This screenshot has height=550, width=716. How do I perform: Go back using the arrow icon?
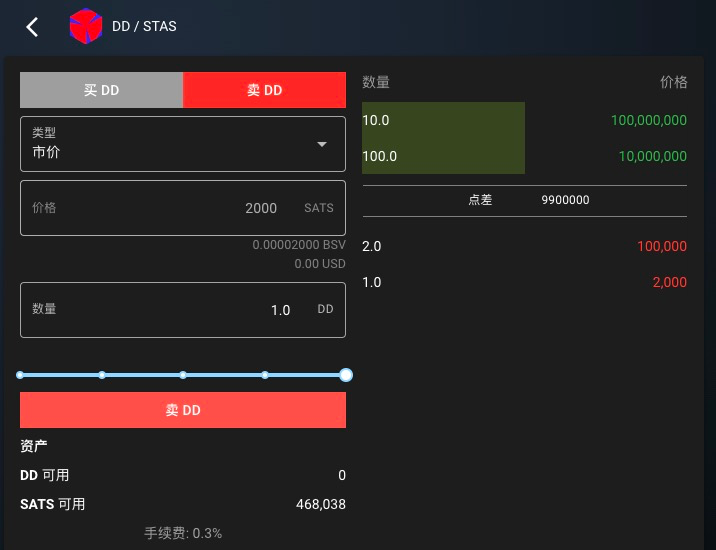point(33,27)
